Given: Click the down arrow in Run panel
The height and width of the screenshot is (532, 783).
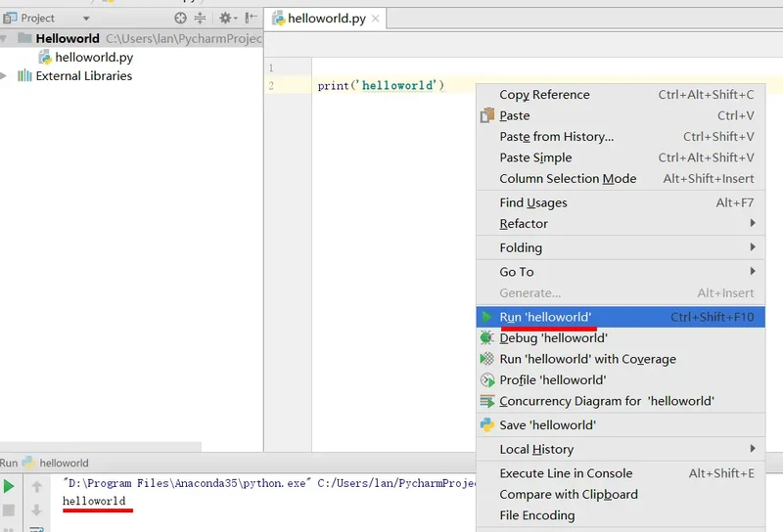Looking at the screenshot, I should point(37,510).
